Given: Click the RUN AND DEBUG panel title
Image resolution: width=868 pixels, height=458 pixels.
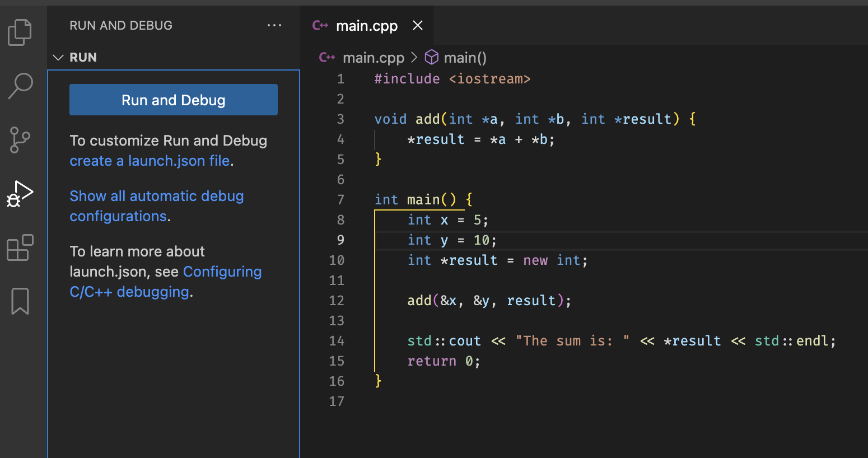Looking at the screenshot, I should (121, 26).
